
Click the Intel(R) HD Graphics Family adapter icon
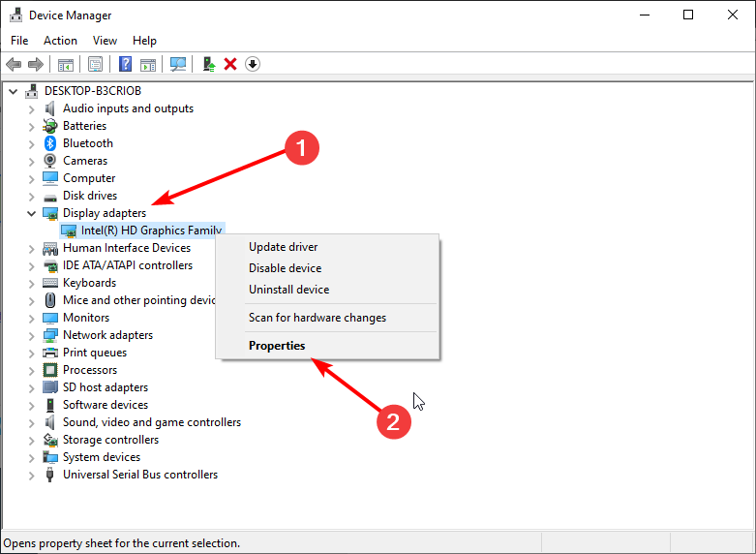coord(69,231)
